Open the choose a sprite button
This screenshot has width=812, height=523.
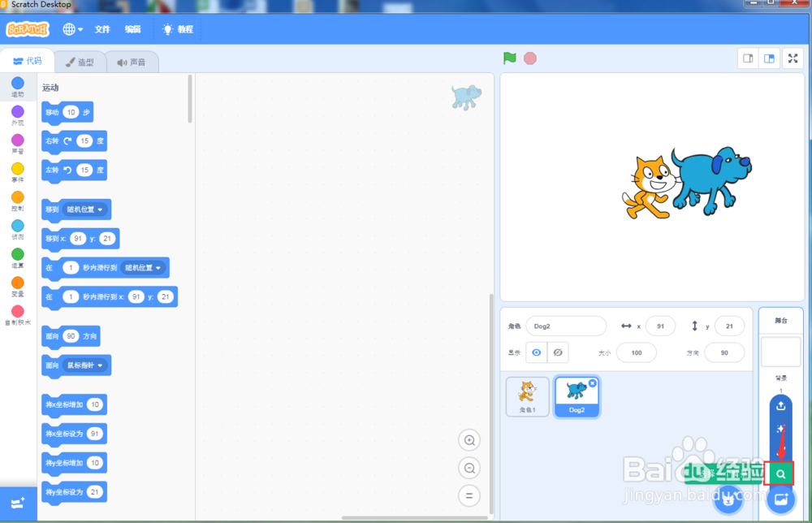728,499
